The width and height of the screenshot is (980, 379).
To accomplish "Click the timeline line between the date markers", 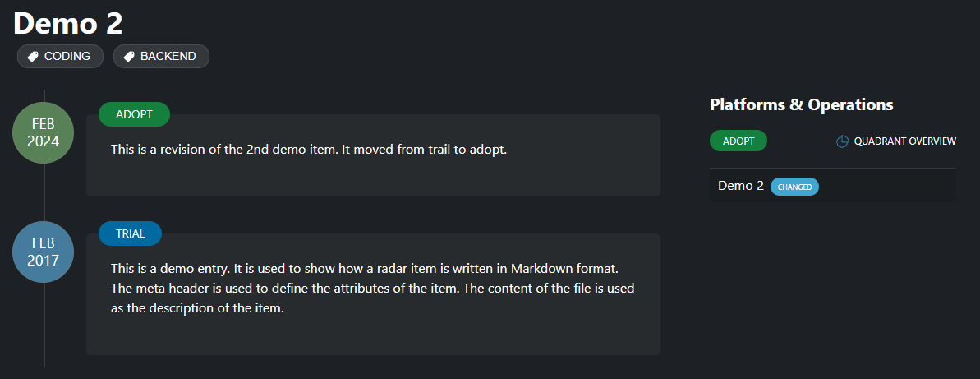I will [44, 192].
